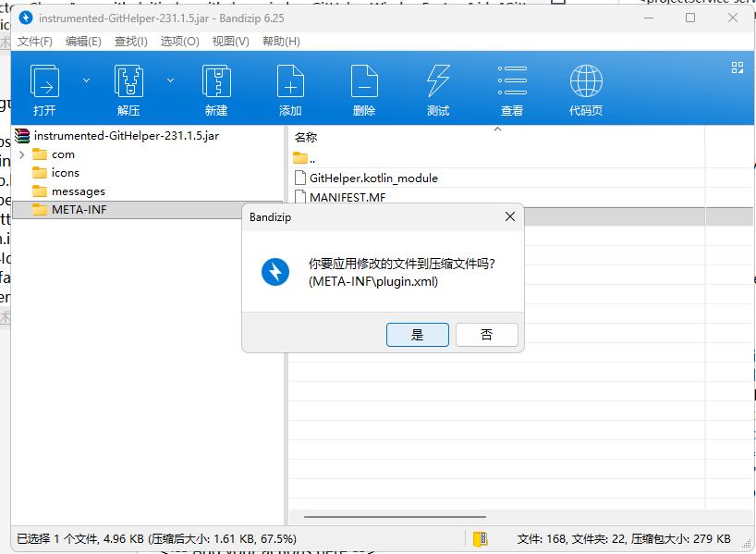
Task: Expand the Open (打开) dropdown arrow
Action: [86, 80]
